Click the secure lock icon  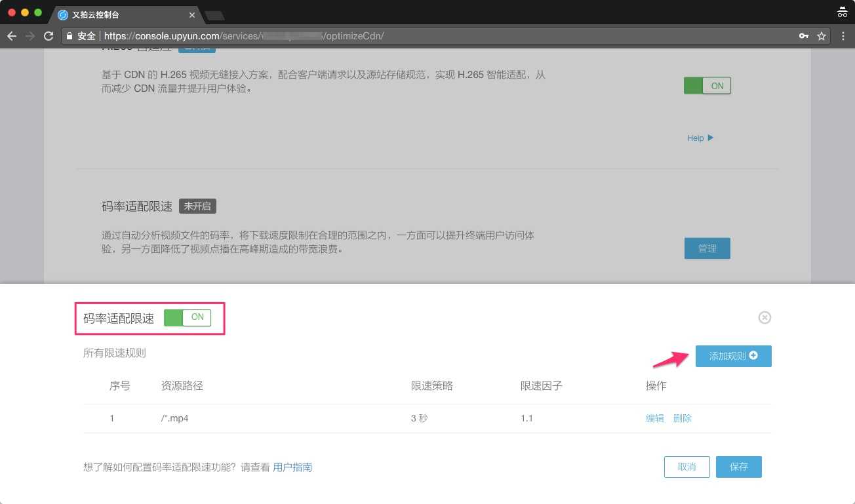click(70, 36)
